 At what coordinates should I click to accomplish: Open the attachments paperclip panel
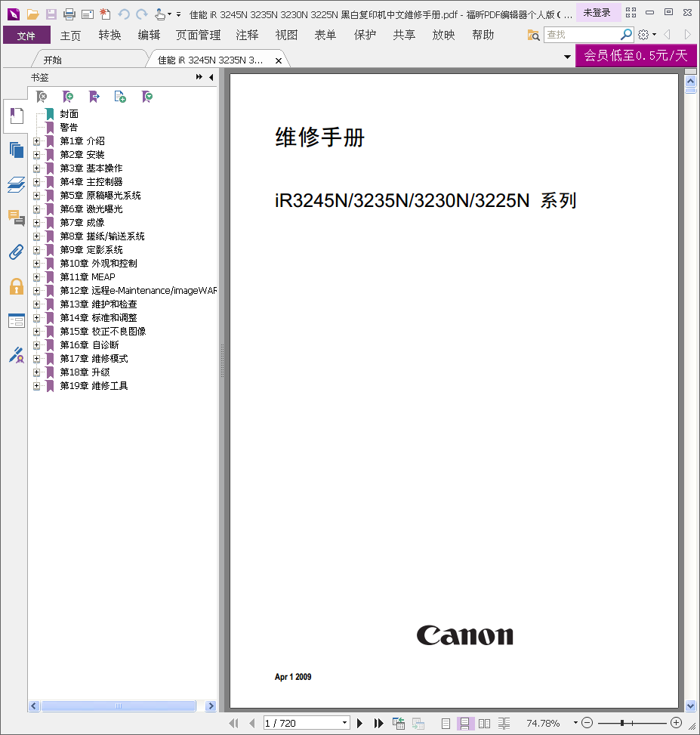click(17, 252)
